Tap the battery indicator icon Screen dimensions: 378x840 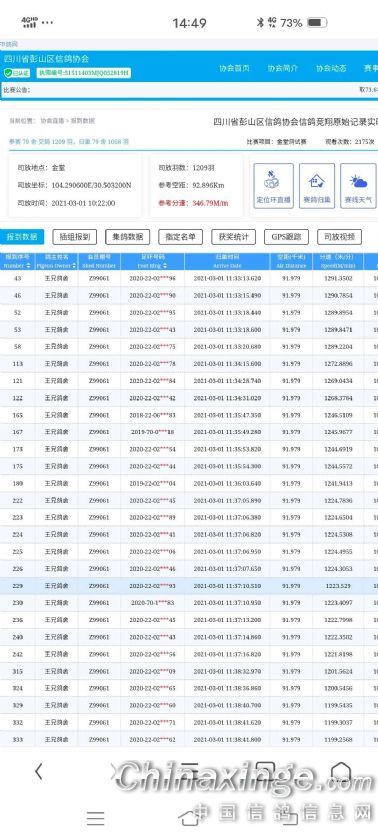pyautogui.click(x=316, y=22)
